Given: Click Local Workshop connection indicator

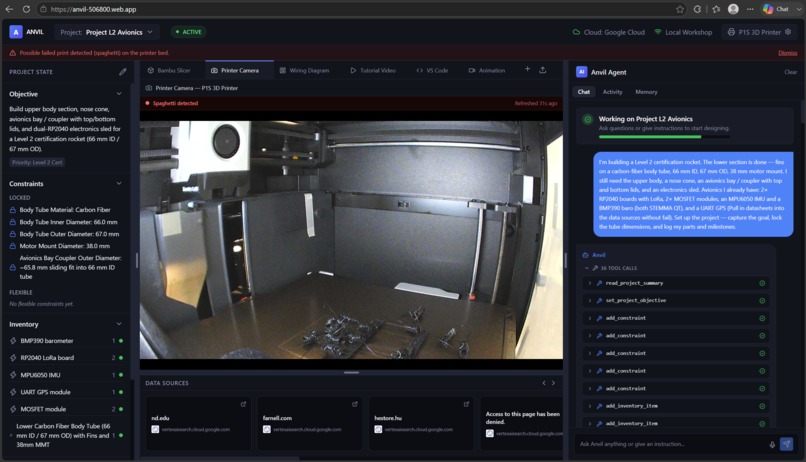Looking at the screenshot, I should pyautogui.click(x=683, y=32).
